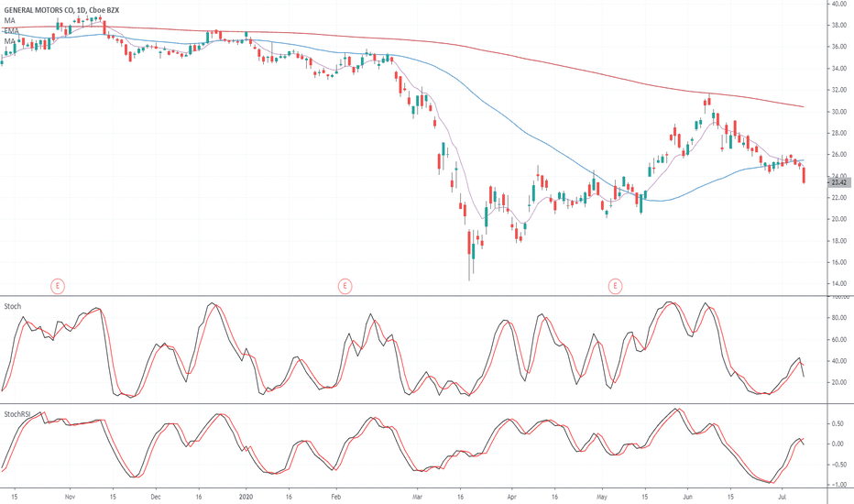Click the 2020 date axis label

point(246,497)
